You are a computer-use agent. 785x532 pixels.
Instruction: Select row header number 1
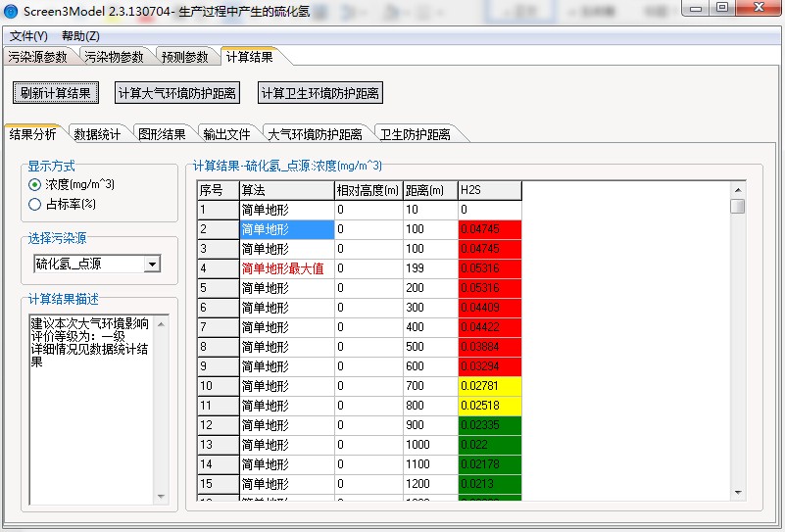tap(219, 210)
